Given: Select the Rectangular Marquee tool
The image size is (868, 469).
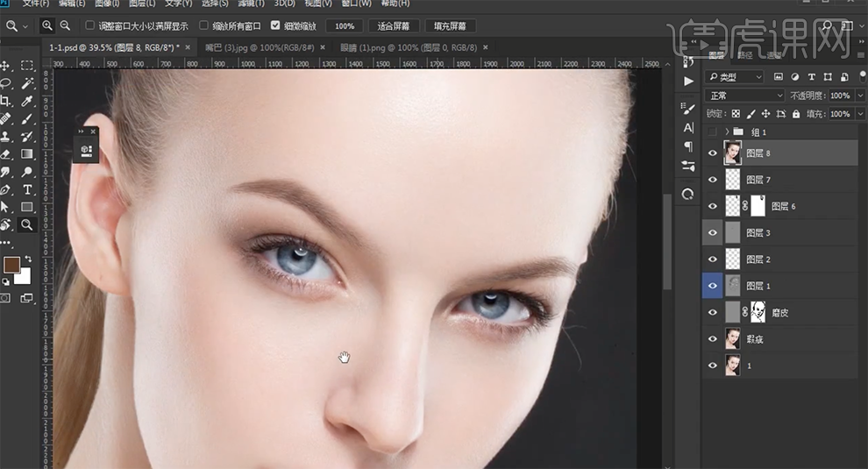Looking at the screenshot, I should pos(26,66).
